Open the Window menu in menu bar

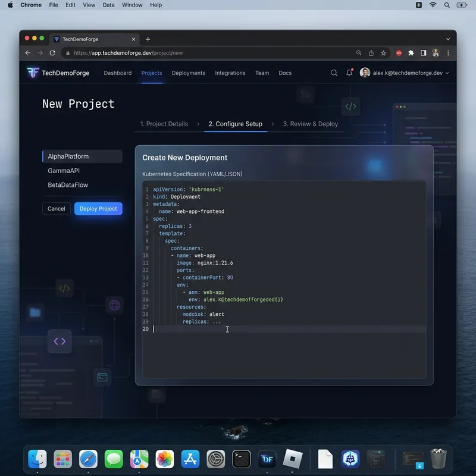tap(132, 5)
